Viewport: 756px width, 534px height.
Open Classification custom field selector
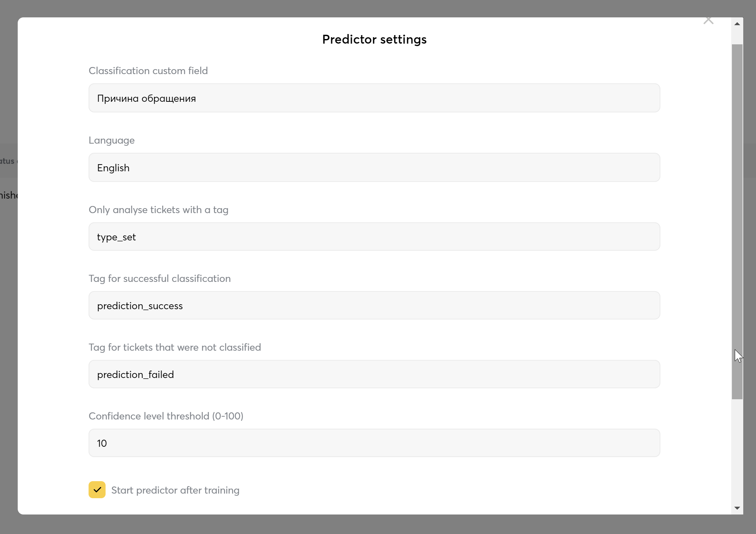[374, 98]
